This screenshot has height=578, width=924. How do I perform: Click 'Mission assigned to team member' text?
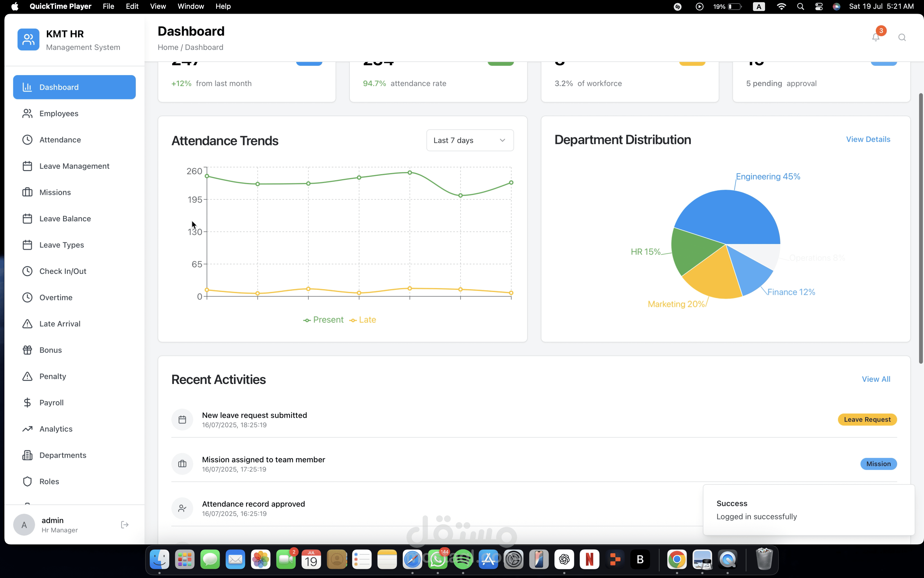(263, 459)
